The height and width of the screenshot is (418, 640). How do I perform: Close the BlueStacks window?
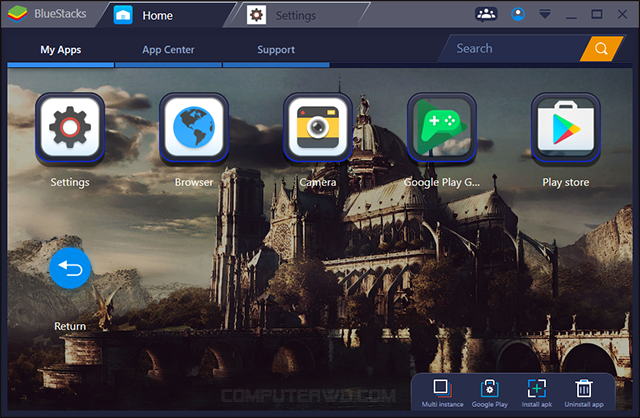pyautogui.click(x=622, y=14)
